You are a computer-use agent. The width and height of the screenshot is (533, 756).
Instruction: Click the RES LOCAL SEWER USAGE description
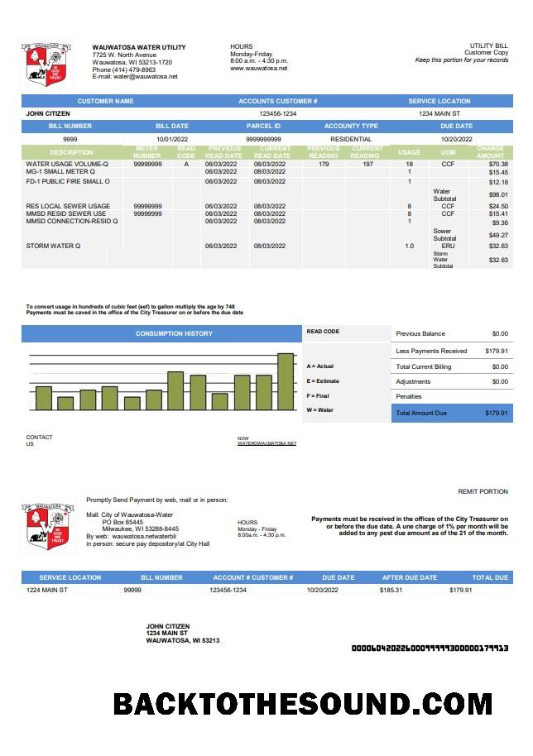[68, 206]
